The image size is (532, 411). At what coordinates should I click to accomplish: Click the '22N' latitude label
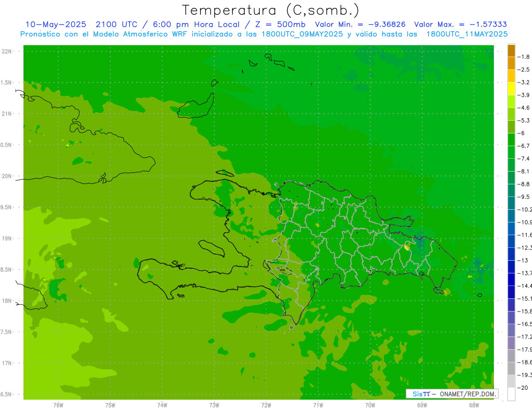(7, 51)
